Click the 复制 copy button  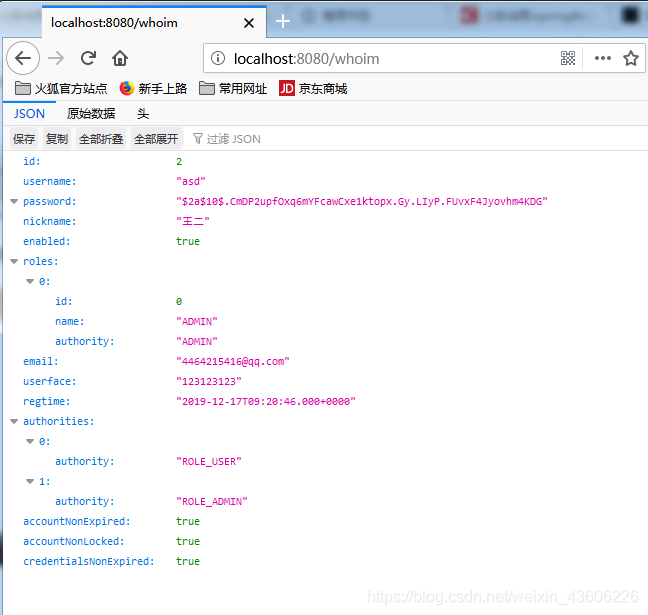57,139
